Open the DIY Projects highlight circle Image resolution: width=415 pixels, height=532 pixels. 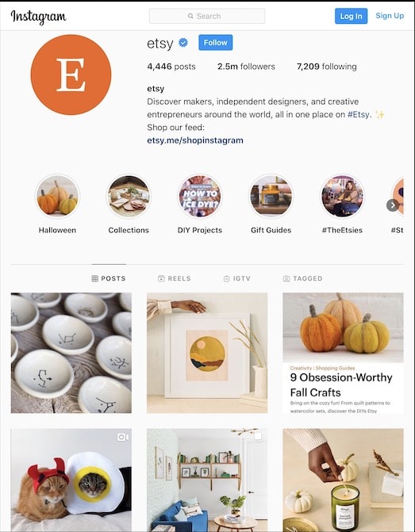pyautogui.click(x=200, y=196)
